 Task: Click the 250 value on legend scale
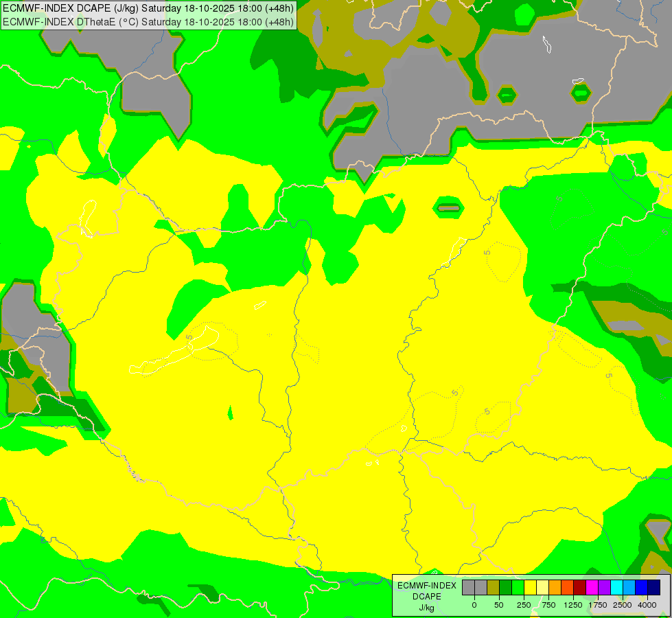click(x=524, y=605)
